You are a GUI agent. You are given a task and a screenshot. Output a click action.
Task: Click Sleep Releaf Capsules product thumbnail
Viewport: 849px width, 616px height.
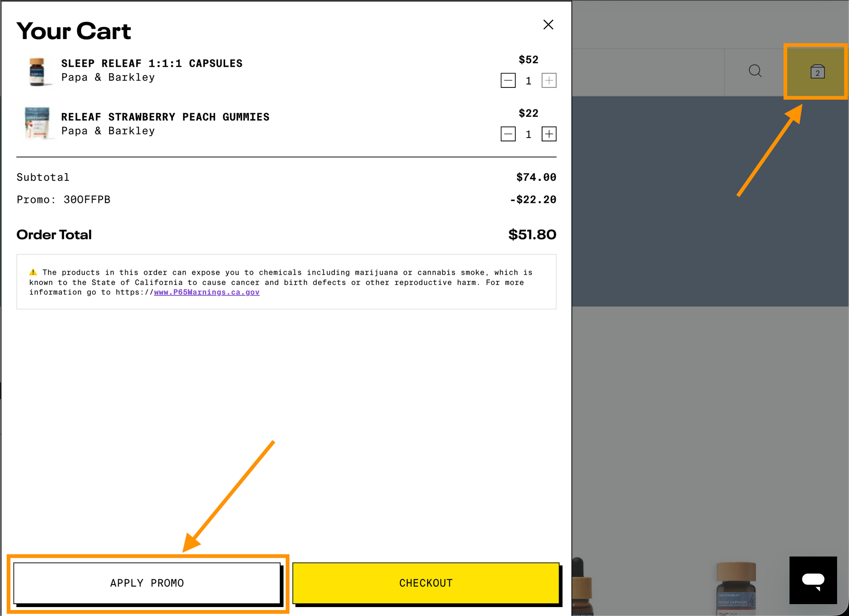[37, 71]
